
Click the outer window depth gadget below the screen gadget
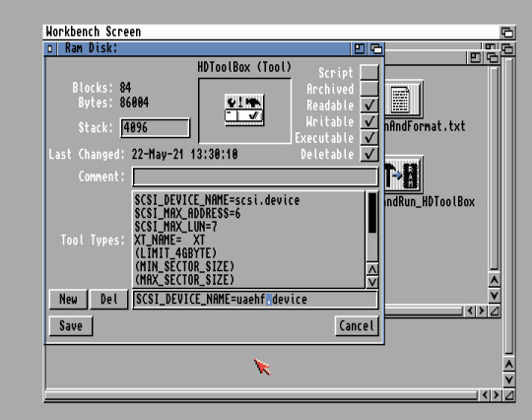tap(507, 48)
